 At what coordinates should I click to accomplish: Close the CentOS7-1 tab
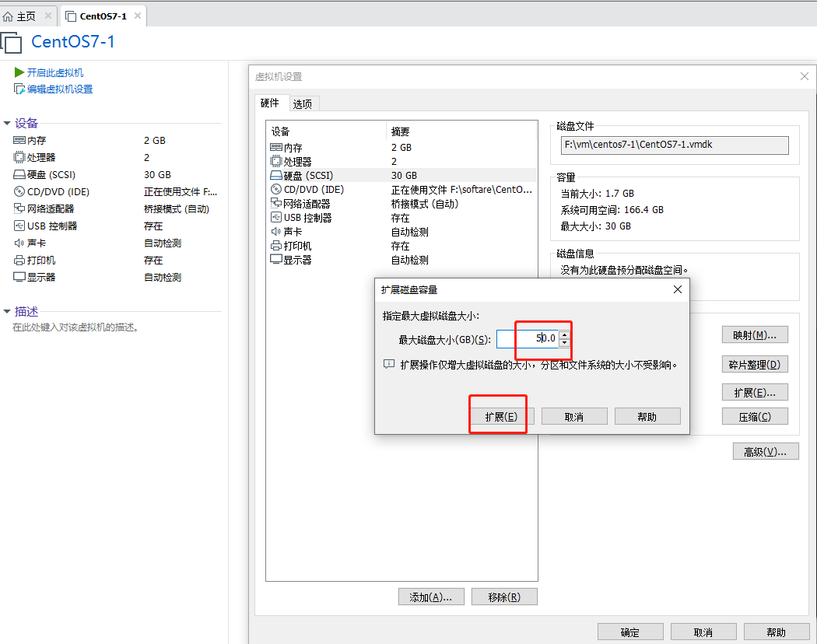[138, 16]
